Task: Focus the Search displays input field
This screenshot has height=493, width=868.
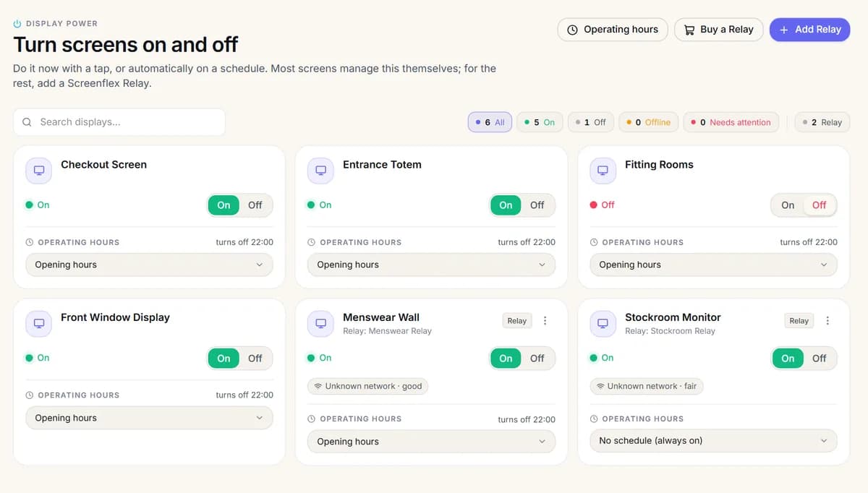Action: [x=119, y=122]
